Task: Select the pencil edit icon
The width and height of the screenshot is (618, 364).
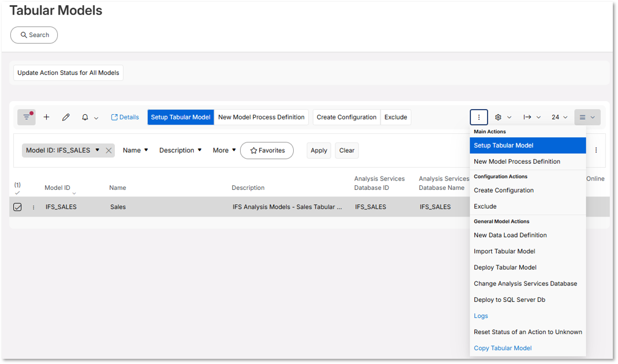Action: click(66, 117)
